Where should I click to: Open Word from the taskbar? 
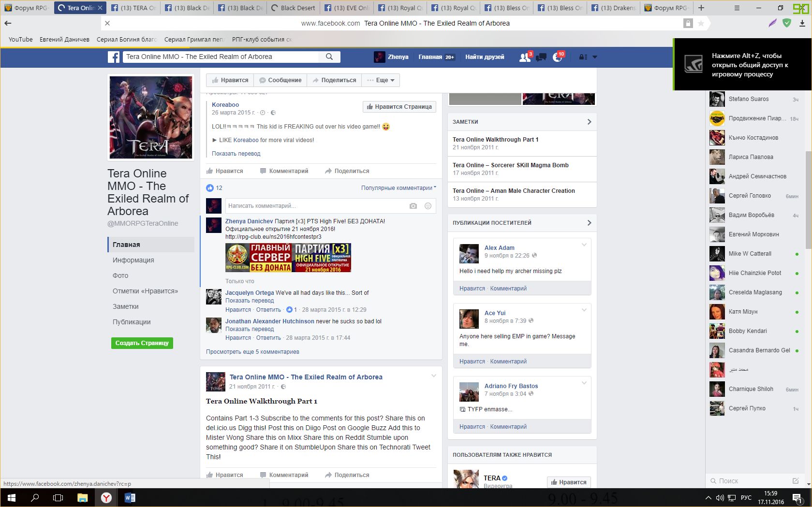pyautogui.click(x=130, y=497)
